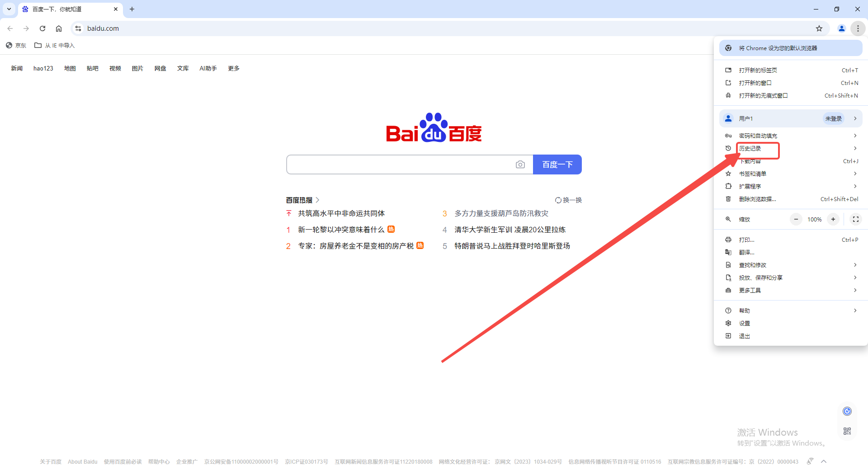Open the 更多 navigation link
The image size is (868, 470).
pos(234,68)
